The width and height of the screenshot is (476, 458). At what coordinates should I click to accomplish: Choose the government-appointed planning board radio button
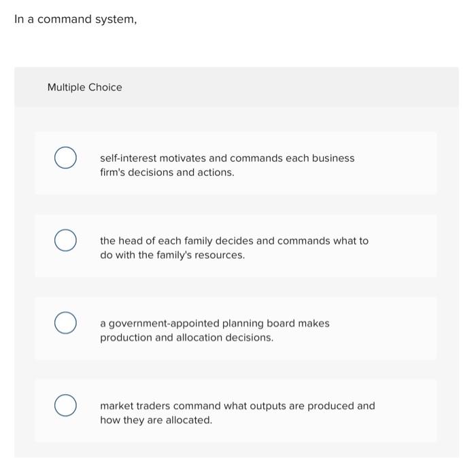click(65, 323)
